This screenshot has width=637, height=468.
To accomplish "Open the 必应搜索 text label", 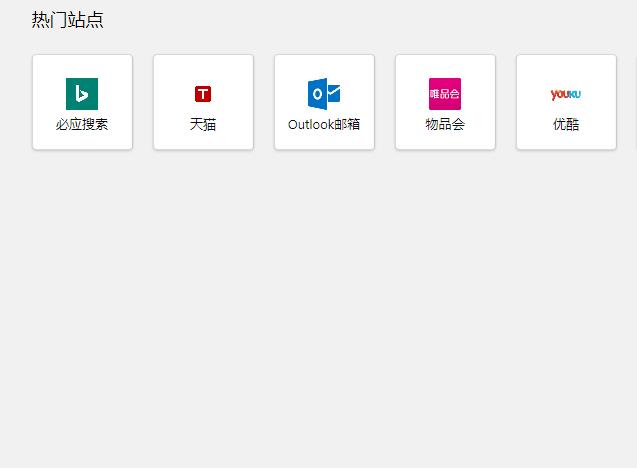I will [82, 125].
